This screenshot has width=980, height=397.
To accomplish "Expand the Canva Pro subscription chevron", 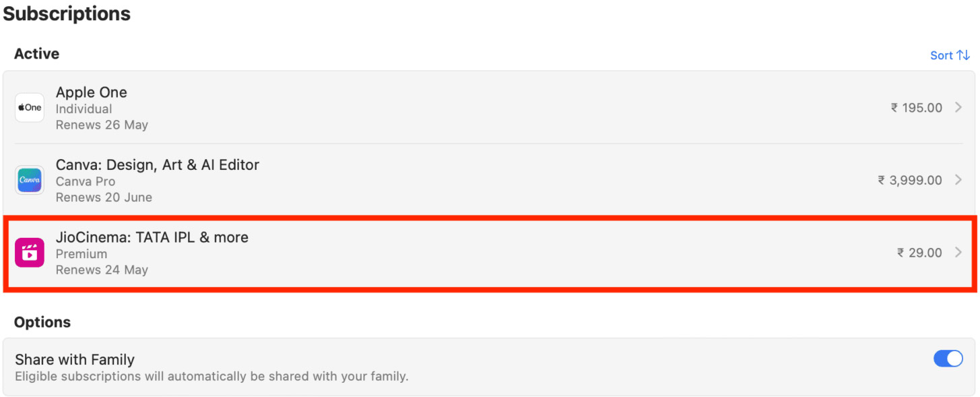I will pos(958,180).
